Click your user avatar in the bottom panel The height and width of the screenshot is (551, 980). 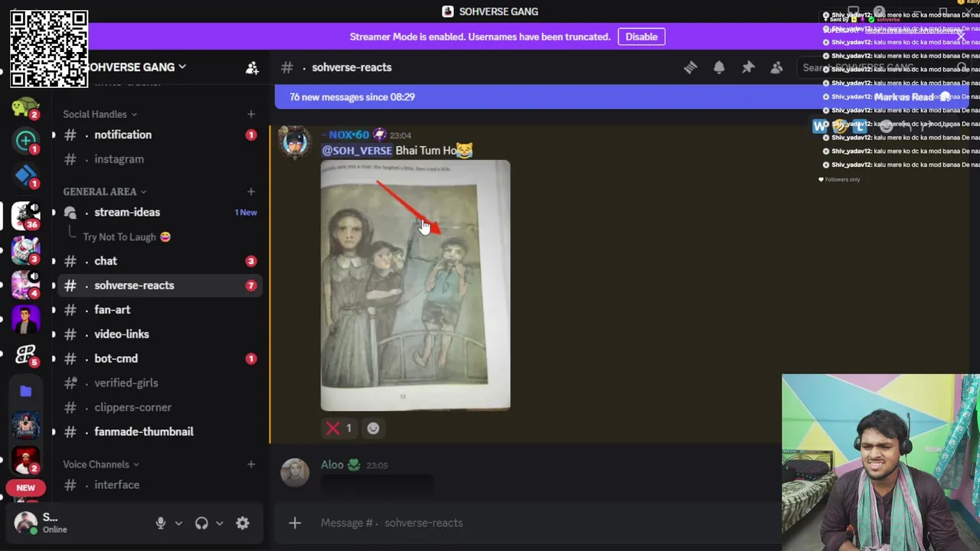25,523
